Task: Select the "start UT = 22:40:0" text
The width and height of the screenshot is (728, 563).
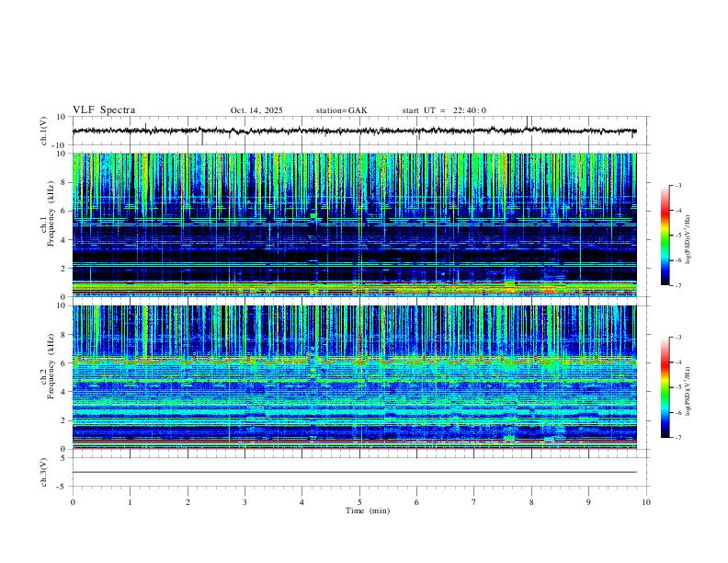Action: [444, 110]
